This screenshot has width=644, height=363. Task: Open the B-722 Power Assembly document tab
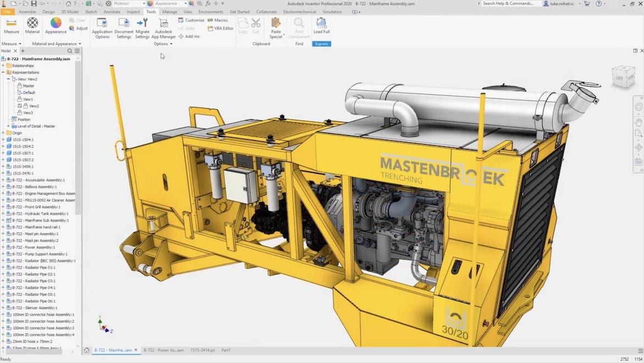[x=163, y=350]
